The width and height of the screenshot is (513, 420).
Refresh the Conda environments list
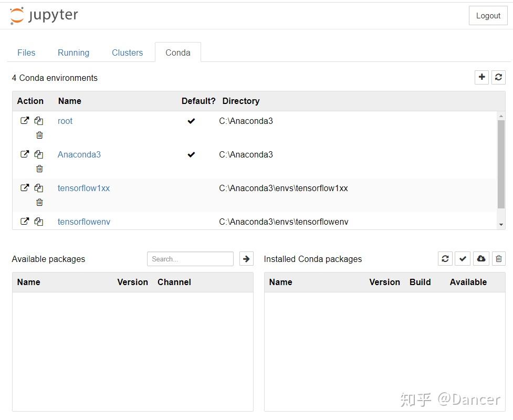click(x=498, y=77)
